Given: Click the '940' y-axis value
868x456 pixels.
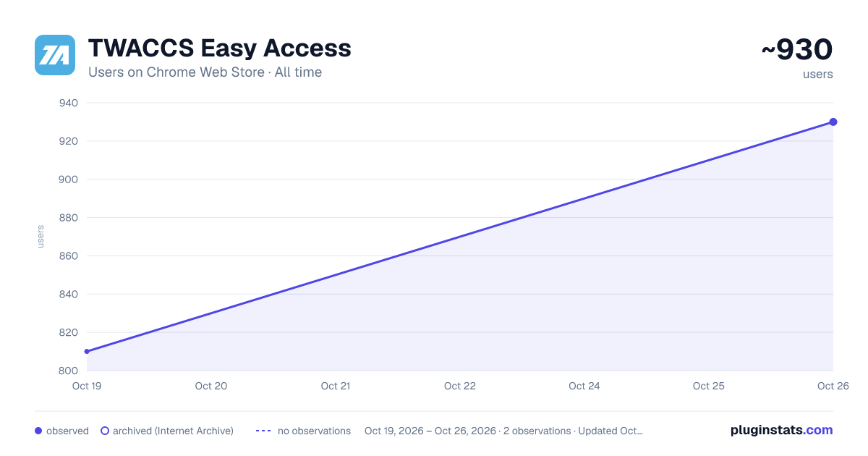Looking at the screenshot, I should click(x=69, y=103).
